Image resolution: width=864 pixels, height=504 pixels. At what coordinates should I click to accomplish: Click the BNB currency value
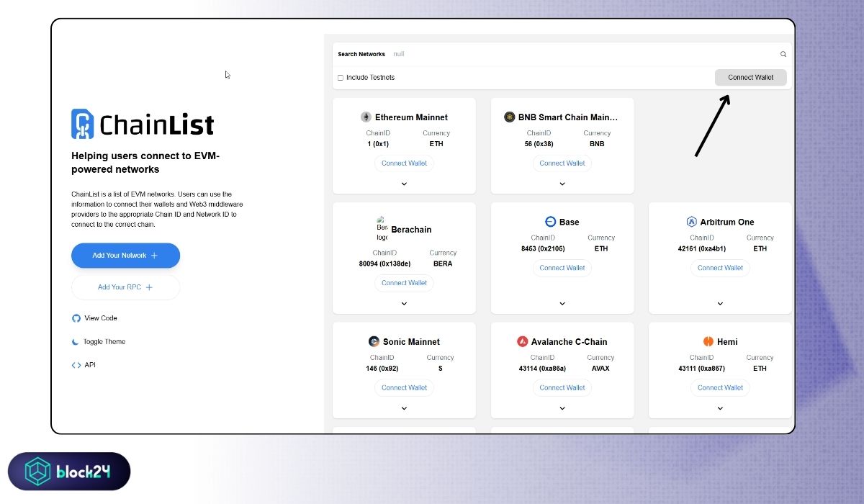597,143
